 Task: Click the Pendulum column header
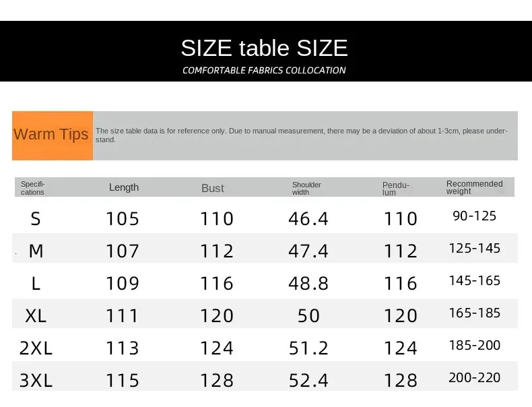click(x=396, y=189)
